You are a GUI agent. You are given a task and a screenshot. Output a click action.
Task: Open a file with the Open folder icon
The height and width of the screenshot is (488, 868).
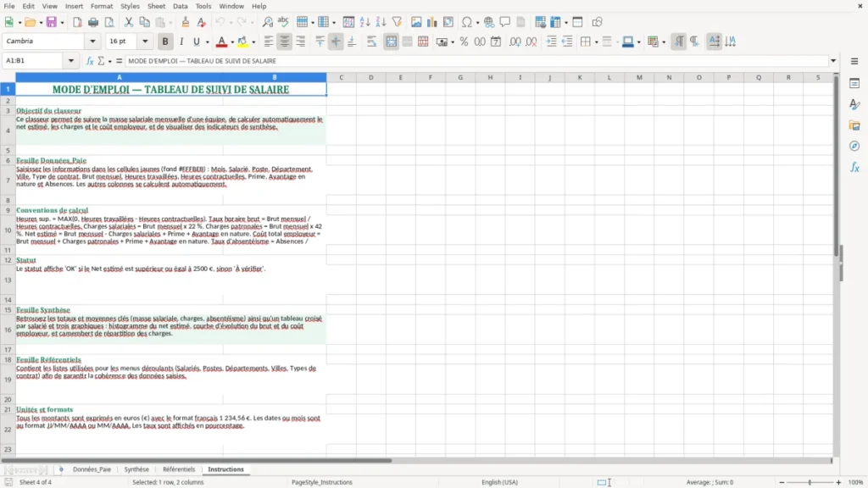coord(30,22)
